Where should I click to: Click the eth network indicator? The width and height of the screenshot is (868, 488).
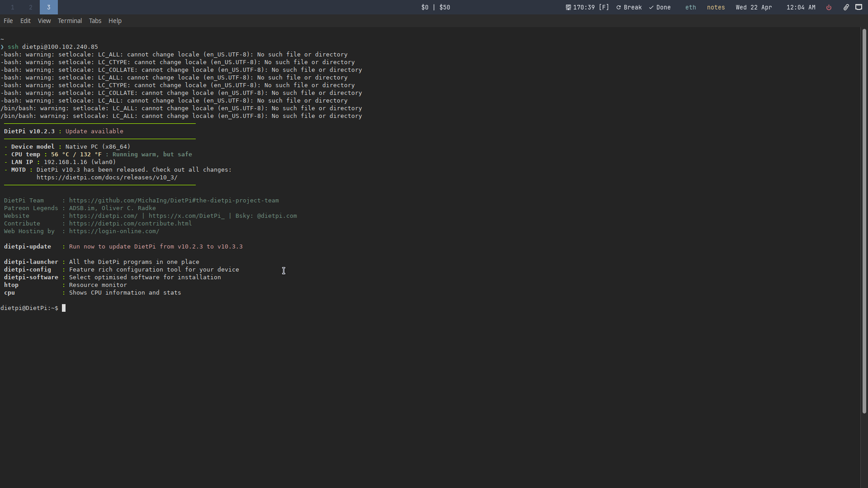point(691,7)
